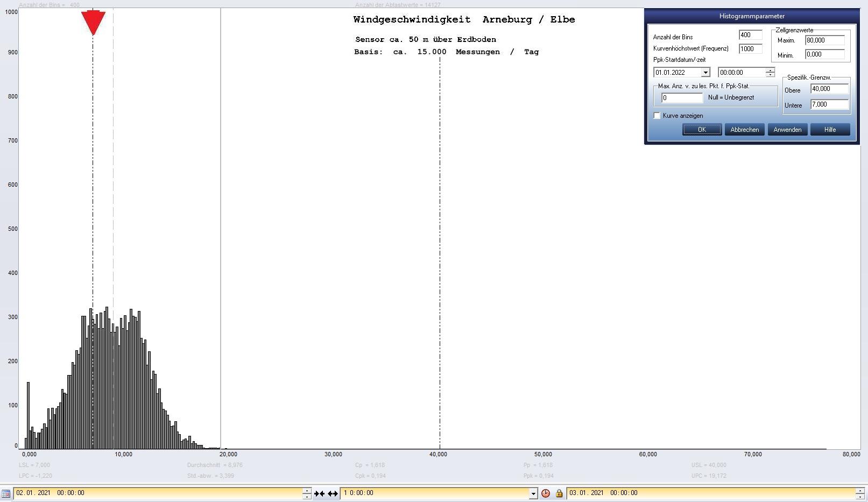Click the Anzahl der Bins input field
This screenshot has width=868, height=502.
(750, 35)
